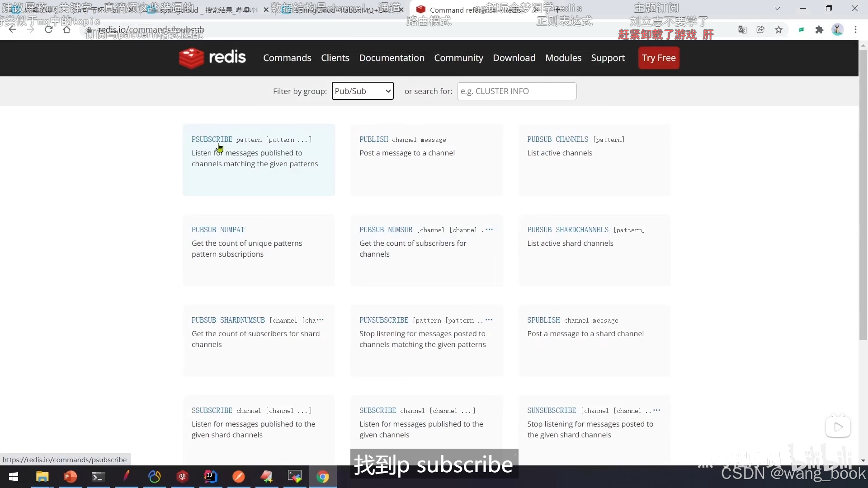Open File Explorer from taskbar
The width and height of the screenshot is (868, 488).
click(42, 477)
